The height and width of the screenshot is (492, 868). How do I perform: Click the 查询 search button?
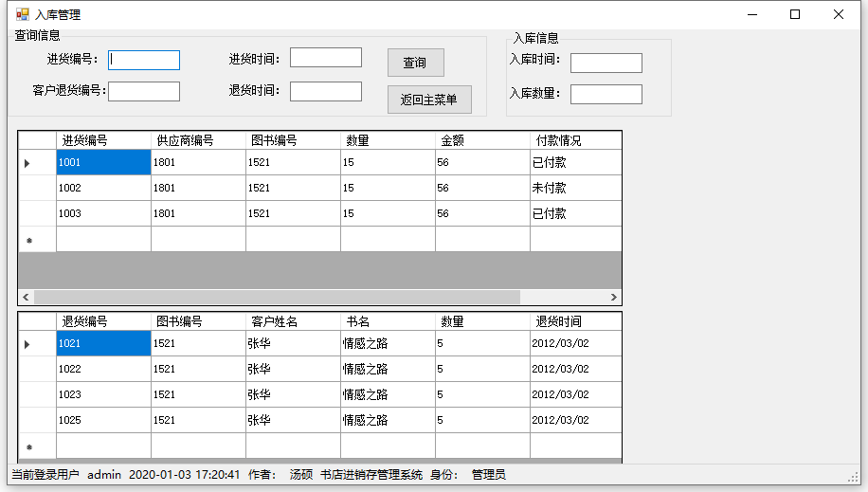click(x=415, y=63)
